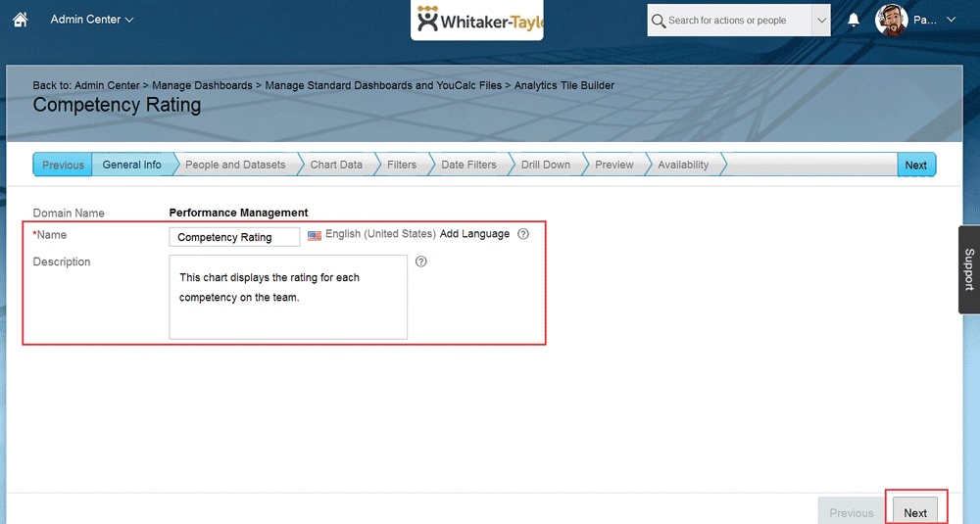Expand the user account menu chevron
The width and height of the screenshot is (980, 524).
point(951,20)
